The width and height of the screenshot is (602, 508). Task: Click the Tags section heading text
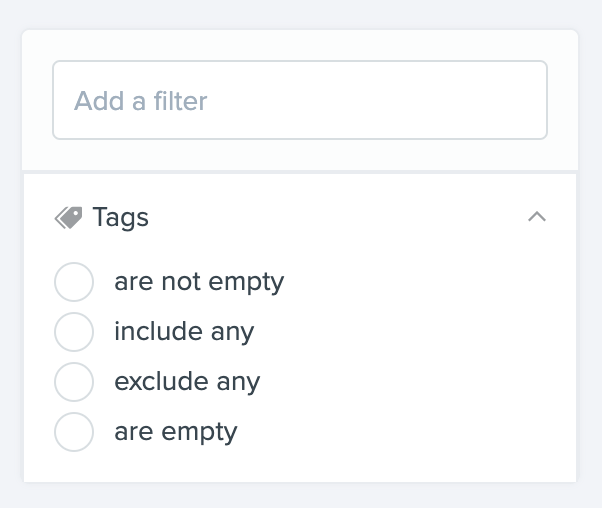(x=121, y=218)
